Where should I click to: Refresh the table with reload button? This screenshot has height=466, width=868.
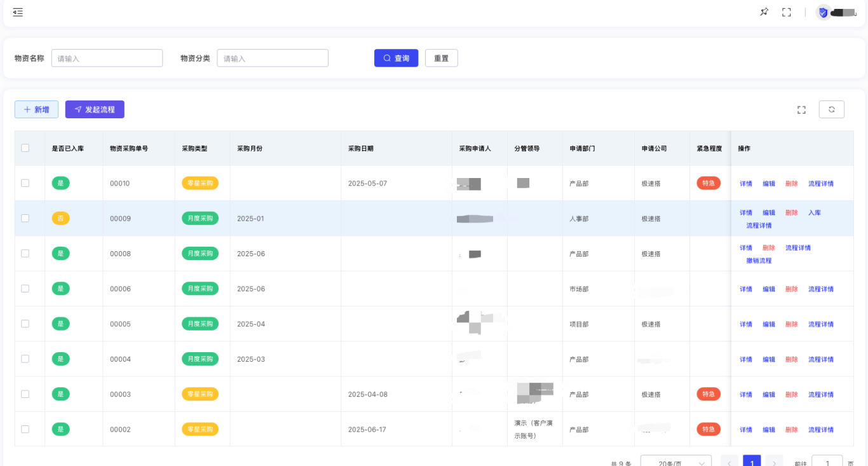click(832, 109)
